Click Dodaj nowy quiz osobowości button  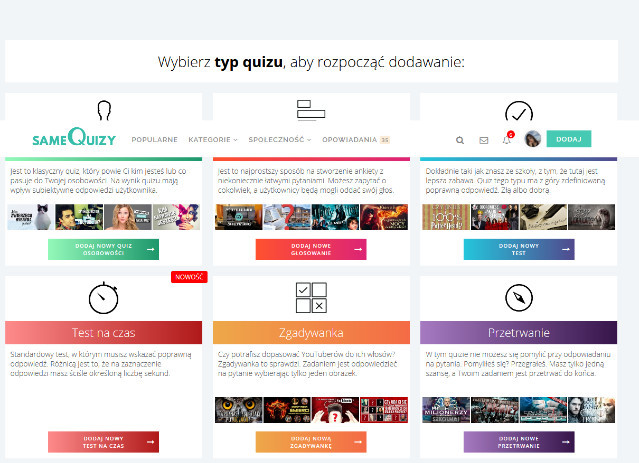click(103, 250)
